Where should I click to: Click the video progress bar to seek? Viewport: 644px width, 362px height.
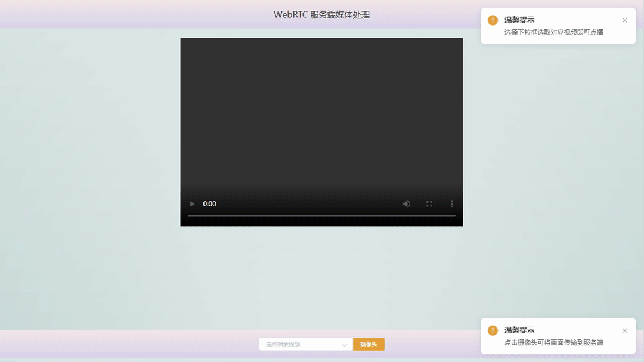point(321,216)
